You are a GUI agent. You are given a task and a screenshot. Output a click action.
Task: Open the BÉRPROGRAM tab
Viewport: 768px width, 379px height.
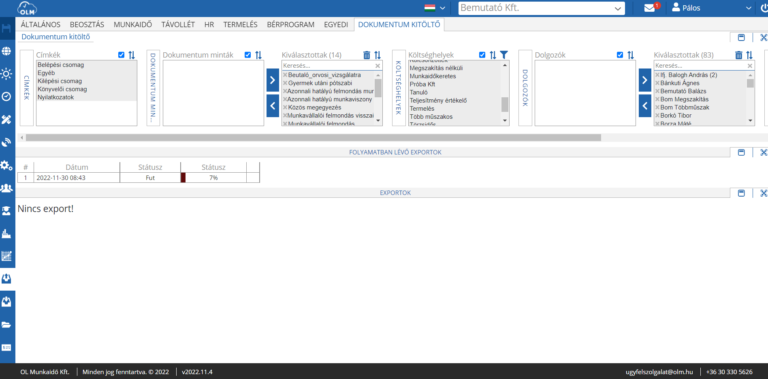(290, 24)
